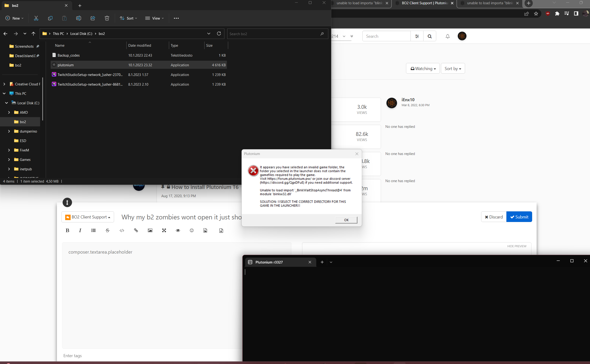Screen dimensions: 590x364
Task: Add a new File Explorer tab
Action: tap(80, 5)
